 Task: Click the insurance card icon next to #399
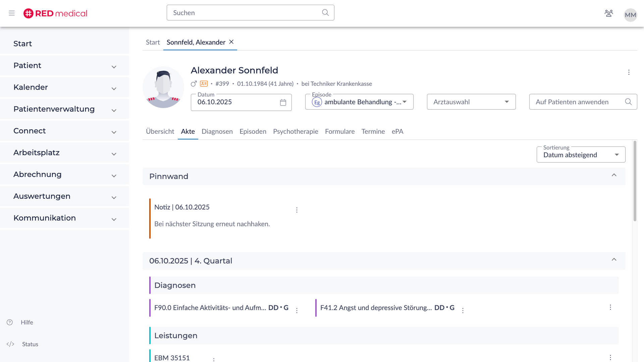click(x=204, y=84)
